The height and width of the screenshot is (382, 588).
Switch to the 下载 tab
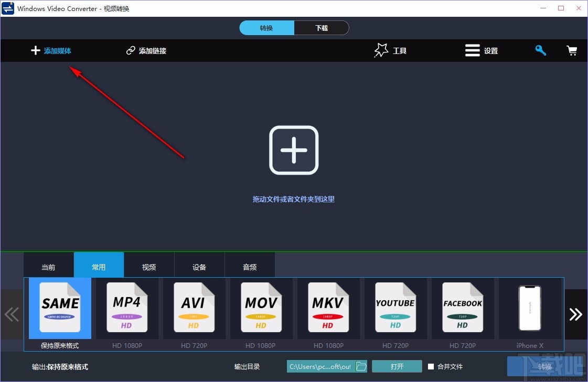(322, 27)
